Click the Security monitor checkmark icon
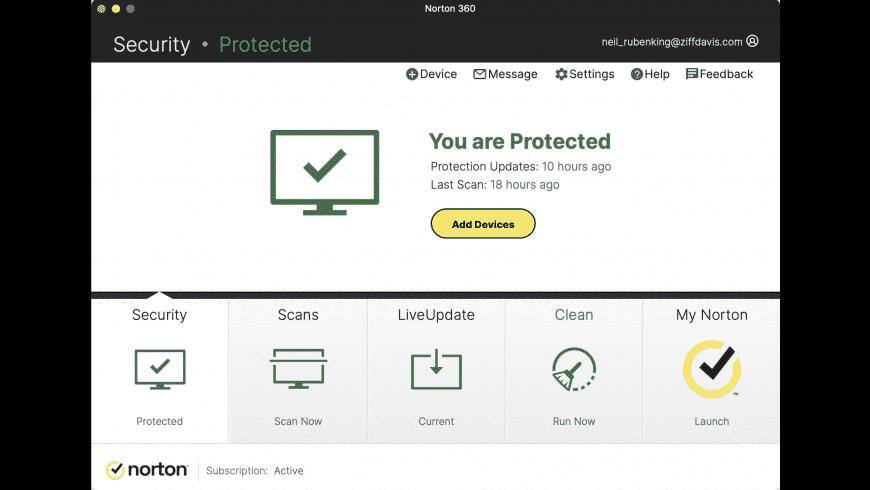Viewport: 870px width, 490px height. click(160, 369)
